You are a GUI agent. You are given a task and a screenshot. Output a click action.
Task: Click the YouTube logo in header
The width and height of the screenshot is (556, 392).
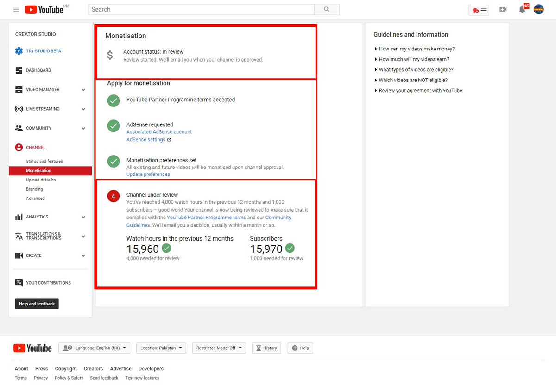click(44, 9)
